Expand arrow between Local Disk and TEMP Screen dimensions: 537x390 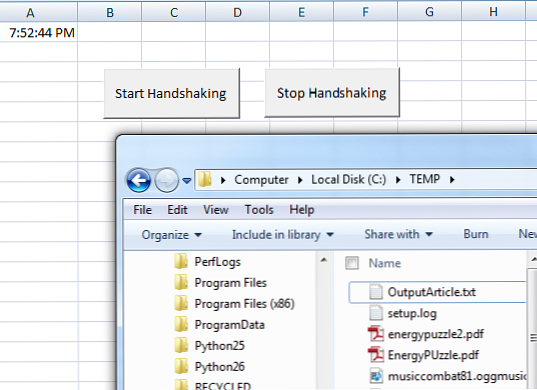[x=398, y=180]
